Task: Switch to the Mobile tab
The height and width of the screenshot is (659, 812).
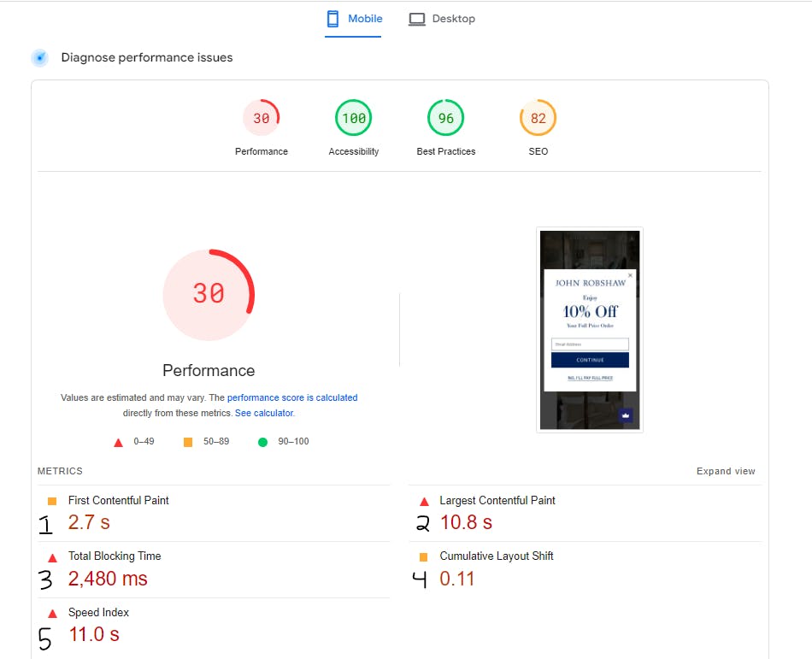Action: (x=354, y=19)
